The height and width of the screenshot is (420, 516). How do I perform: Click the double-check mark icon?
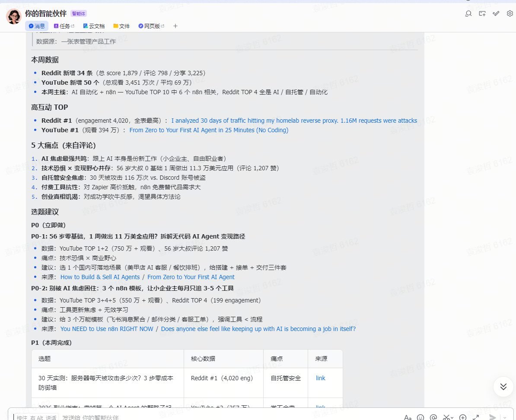pyautogui.click(x=496, y=13)
